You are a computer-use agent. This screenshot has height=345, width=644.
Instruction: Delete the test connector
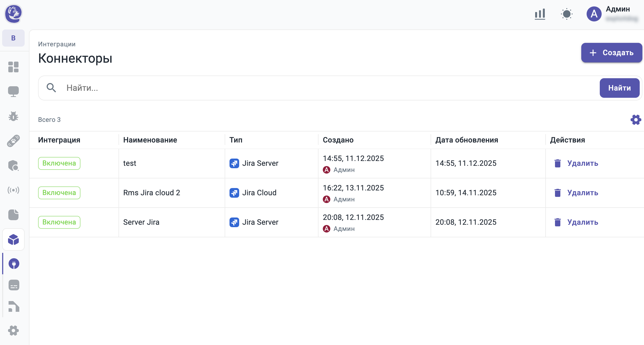pyautogui.click(x=582, y=163)
